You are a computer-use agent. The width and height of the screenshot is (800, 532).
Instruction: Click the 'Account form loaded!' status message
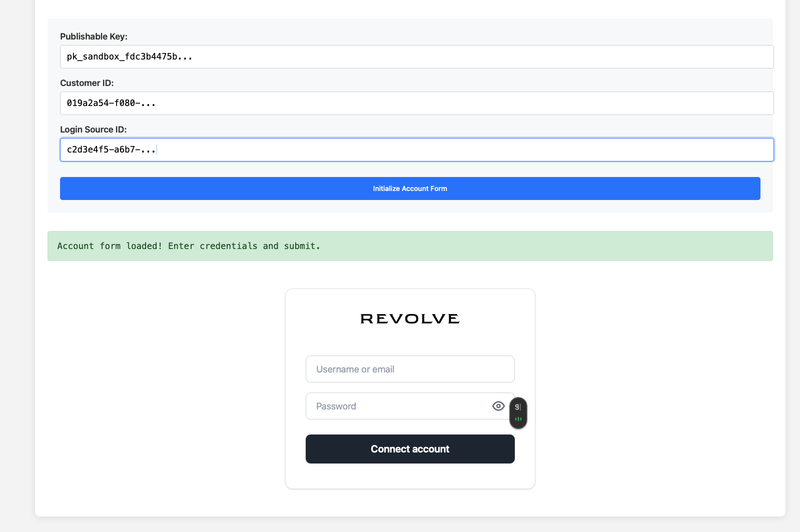coord(410,246)
